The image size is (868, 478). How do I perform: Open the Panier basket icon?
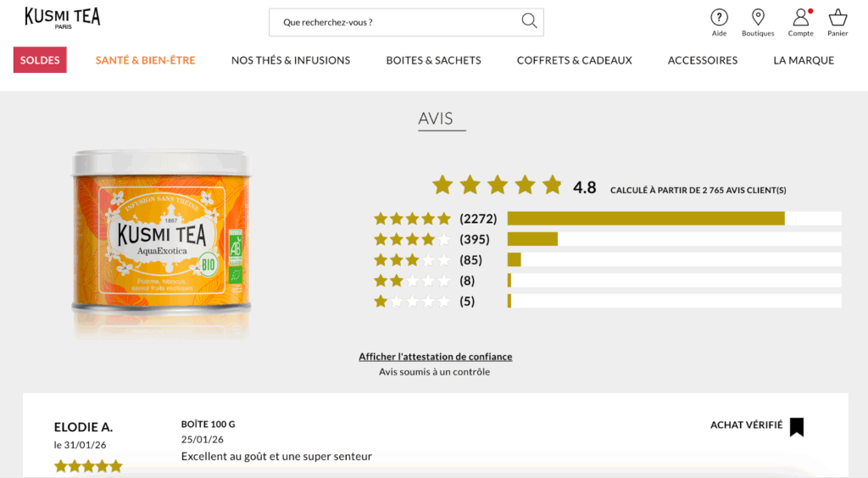coord(837,18)
